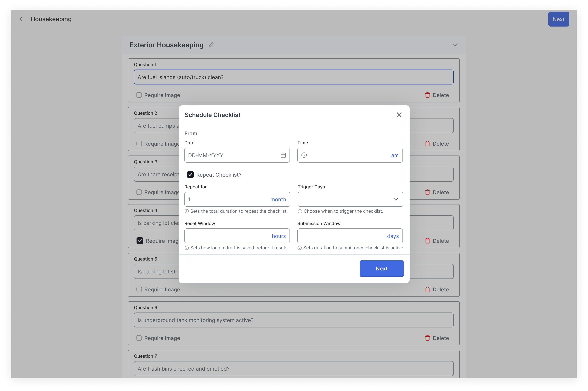Click the trash icon for Question 1
588x391 pixels.
(x=427, y=95)
